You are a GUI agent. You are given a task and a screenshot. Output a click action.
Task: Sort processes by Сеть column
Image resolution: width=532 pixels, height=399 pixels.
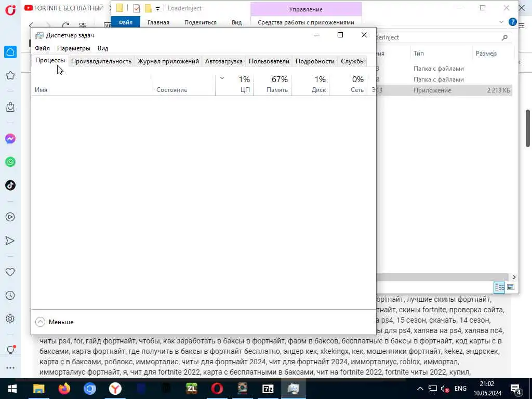click(348, 85)
